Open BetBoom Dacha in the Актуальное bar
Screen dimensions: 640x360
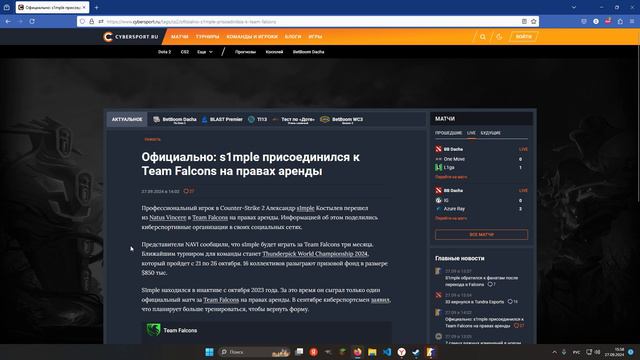click(x=175, y=120)
